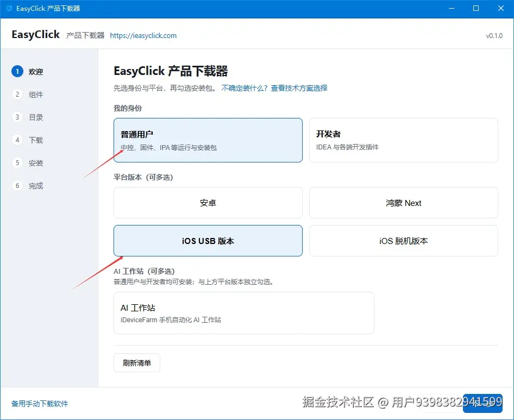
Task: Toggle the iOS 脱机版本 platform option
Action: [404, 241]
